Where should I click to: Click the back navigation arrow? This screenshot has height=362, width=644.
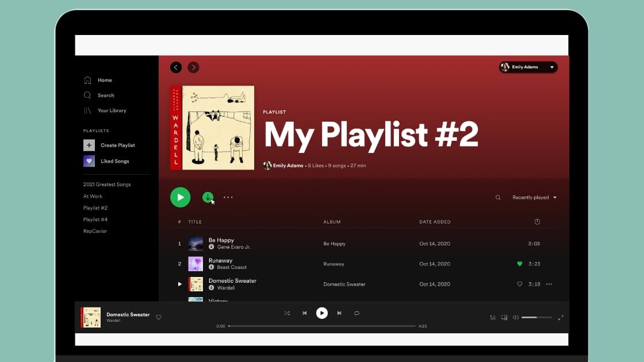coord(176,67)
